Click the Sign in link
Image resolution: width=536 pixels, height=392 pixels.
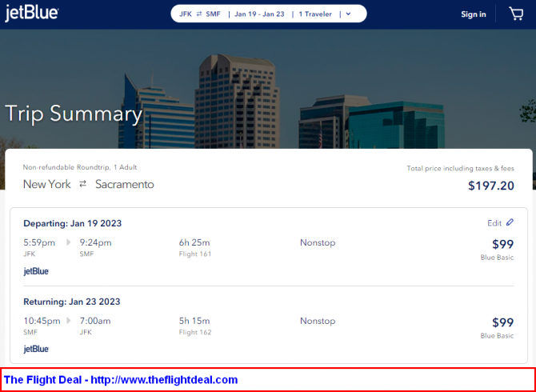point(474,14)
